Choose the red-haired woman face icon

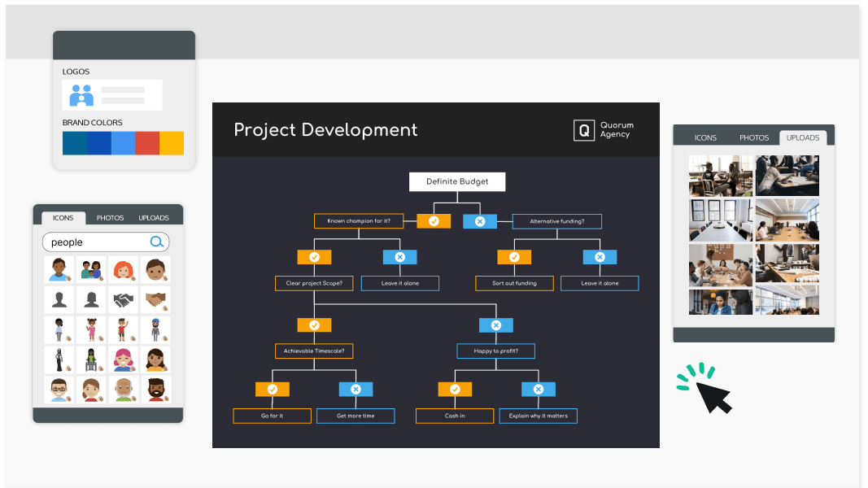(x=124, y=269)
